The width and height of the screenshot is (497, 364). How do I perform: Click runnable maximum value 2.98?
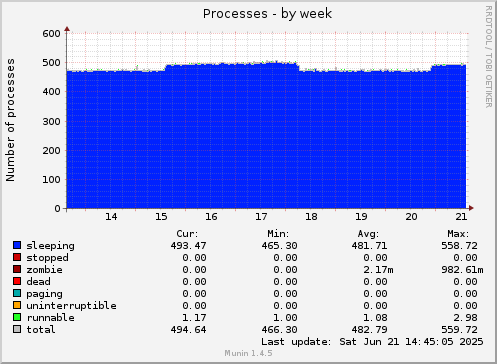click(x=465, y=318)
